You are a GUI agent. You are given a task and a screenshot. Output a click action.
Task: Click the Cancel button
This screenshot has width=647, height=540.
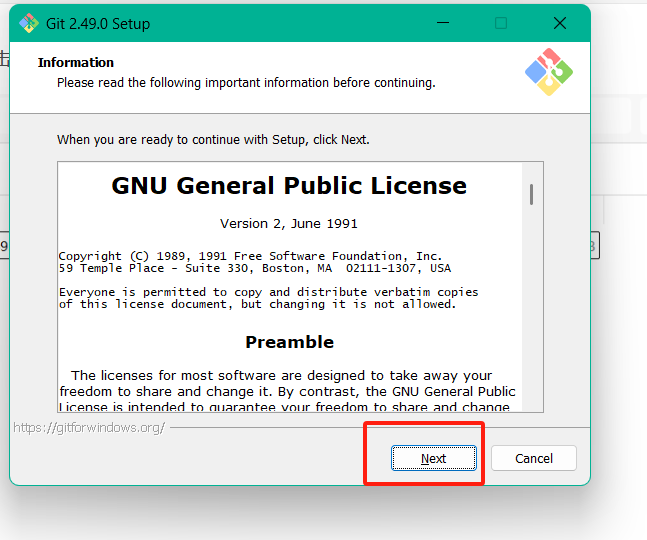534,458
